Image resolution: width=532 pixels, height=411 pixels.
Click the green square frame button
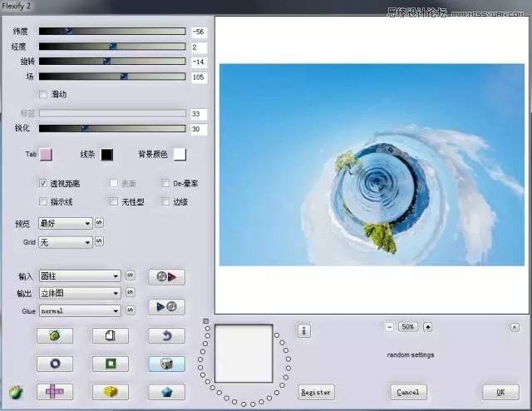111,364
